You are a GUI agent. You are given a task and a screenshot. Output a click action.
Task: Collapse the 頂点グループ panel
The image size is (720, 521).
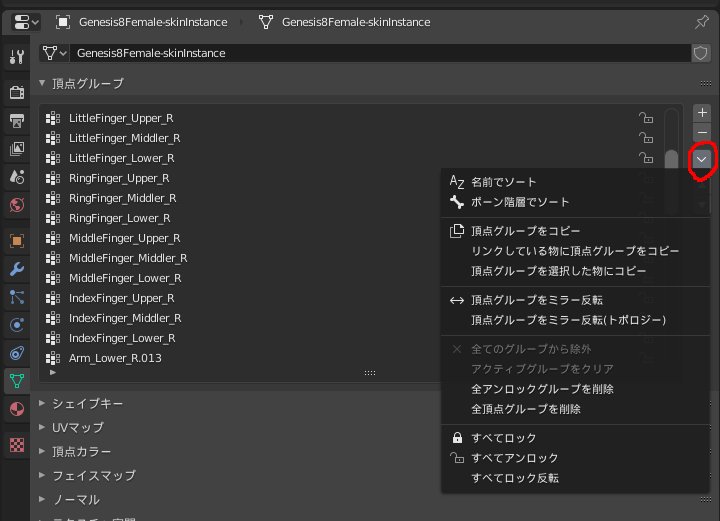(42, 83)
